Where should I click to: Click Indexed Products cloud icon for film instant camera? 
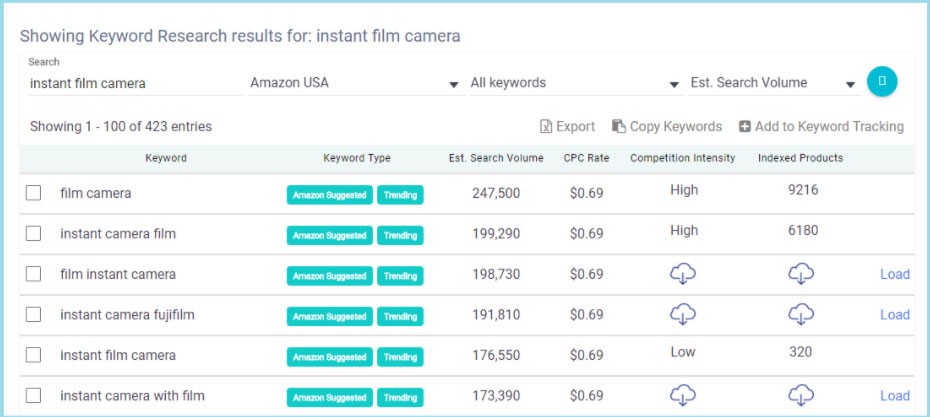tap(801, 274)
